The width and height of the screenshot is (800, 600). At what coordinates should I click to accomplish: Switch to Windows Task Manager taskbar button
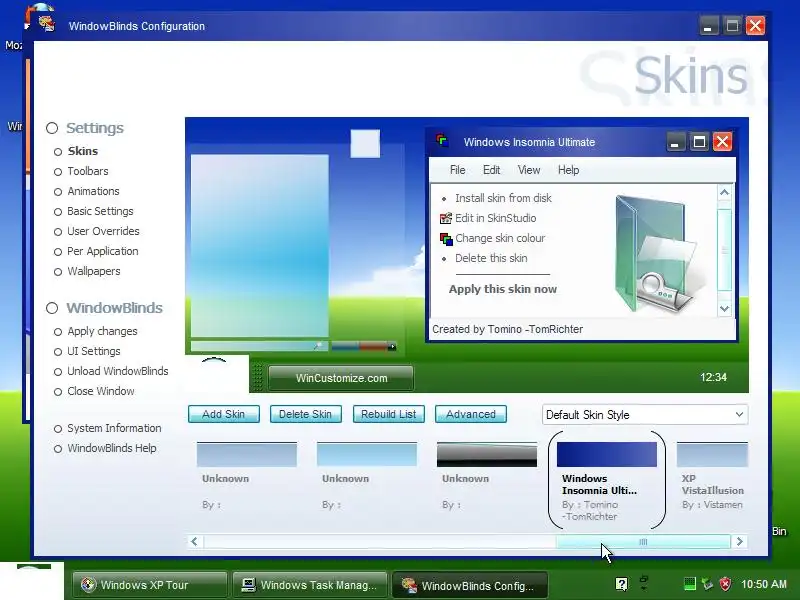[x=310, y=585]
